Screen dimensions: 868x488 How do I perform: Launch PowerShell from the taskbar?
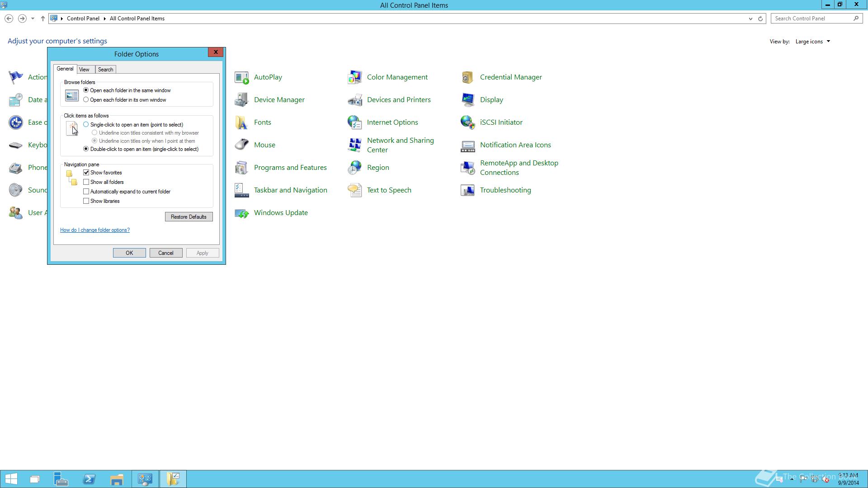[89, 479]
